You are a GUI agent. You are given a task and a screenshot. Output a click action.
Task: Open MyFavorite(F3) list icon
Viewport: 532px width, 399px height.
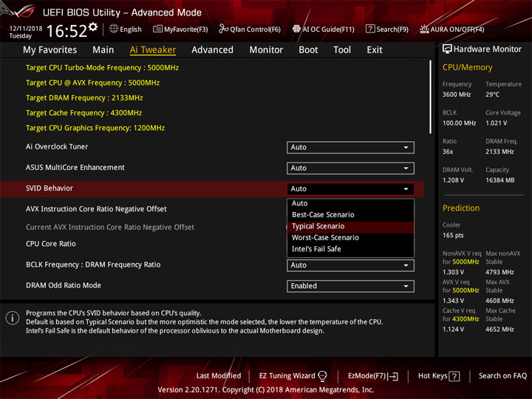(157, 29)
